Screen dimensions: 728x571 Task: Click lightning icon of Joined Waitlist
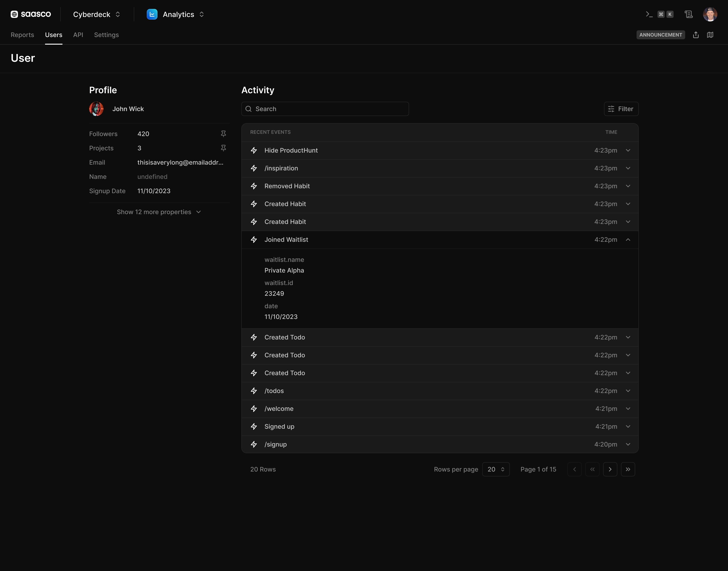(x=254, y=240)
